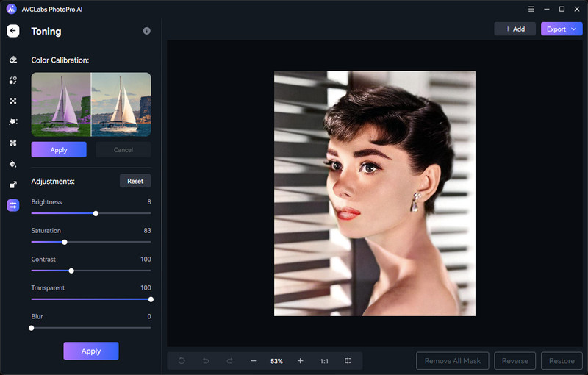The image size is (588, 375).
Task: Set zoom to 1:1 actual size
Action: point(324,361)
